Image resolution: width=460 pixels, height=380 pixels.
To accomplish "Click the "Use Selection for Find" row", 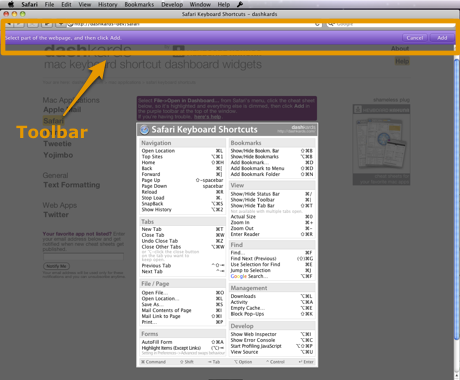I will tap(272, 264).
